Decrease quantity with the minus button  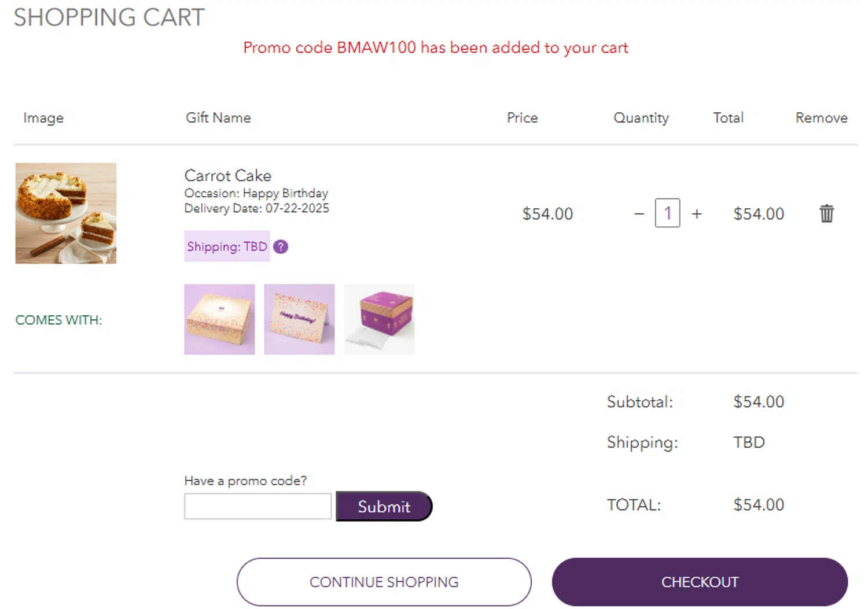pos(639,214)
